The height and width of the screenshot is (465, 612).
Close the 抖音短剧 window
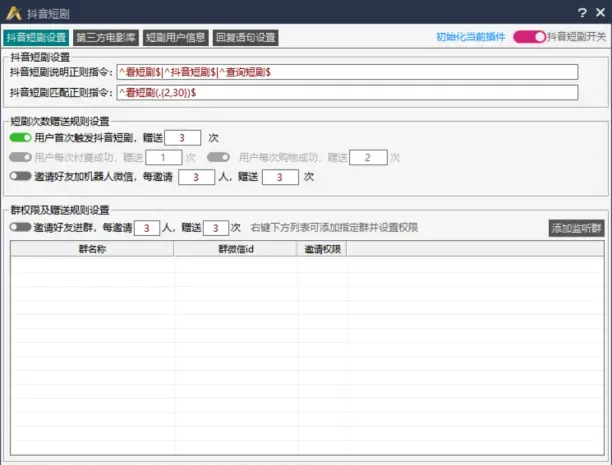click(600, 12)
